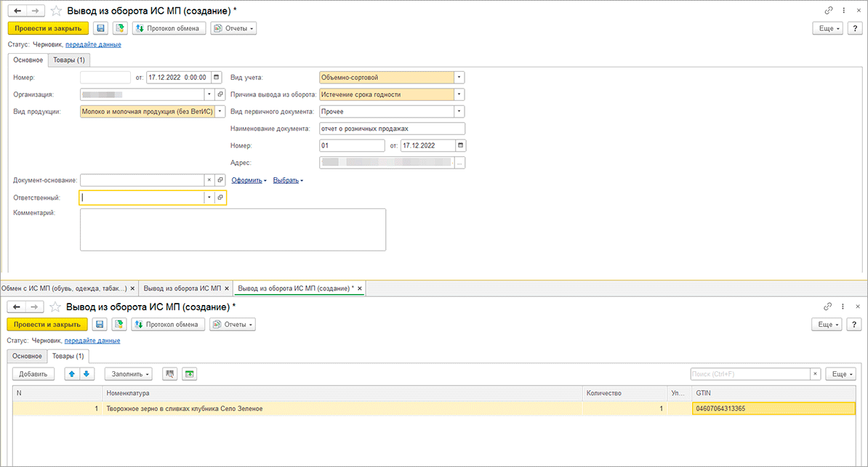The width and height of the screenshot is (868, 467).
Task: Click Выбрать link dropdown
Action: (288, 180)
